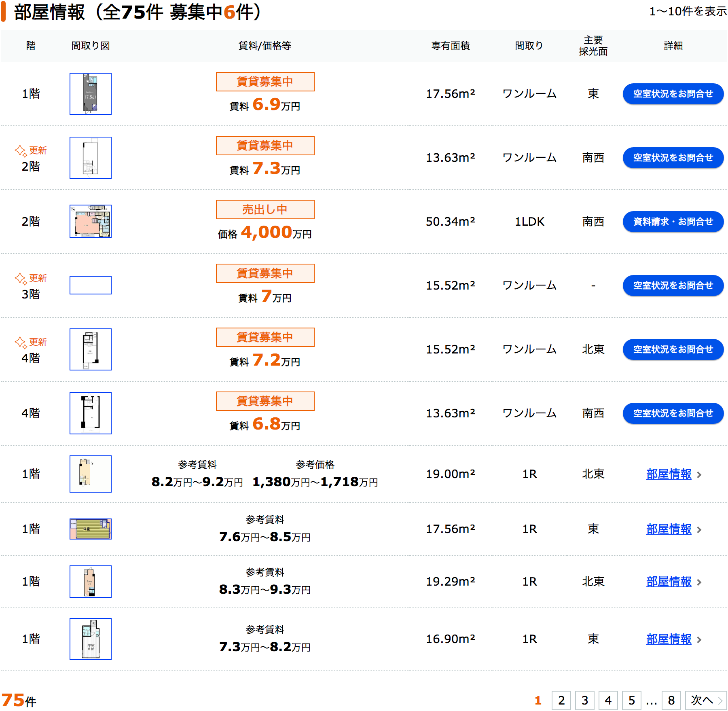Open 部屋情報 link for the 16.90m² room
The height and width of the screenshot is (711, 728).
click(669, 639)
